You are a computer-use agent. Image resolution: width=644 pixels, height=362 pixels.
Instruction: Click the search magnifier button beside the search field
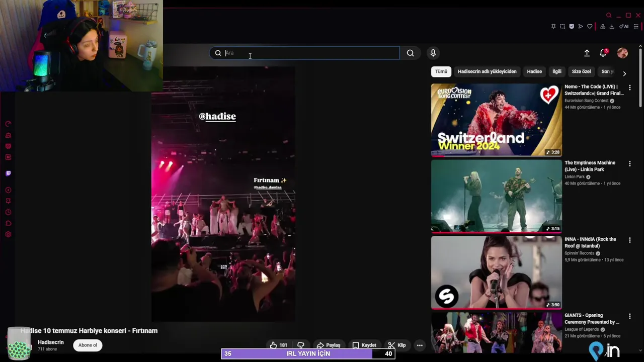411,53
